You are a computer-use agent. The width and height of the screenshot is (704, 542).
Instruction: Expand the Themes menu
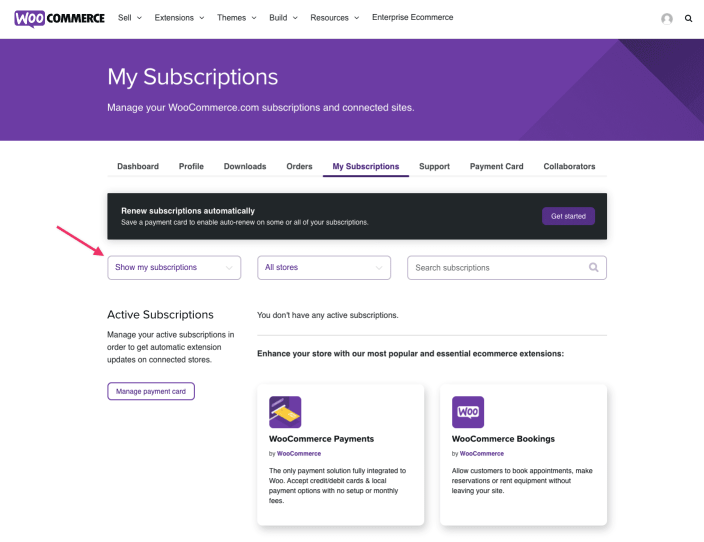tap(237, 18)
